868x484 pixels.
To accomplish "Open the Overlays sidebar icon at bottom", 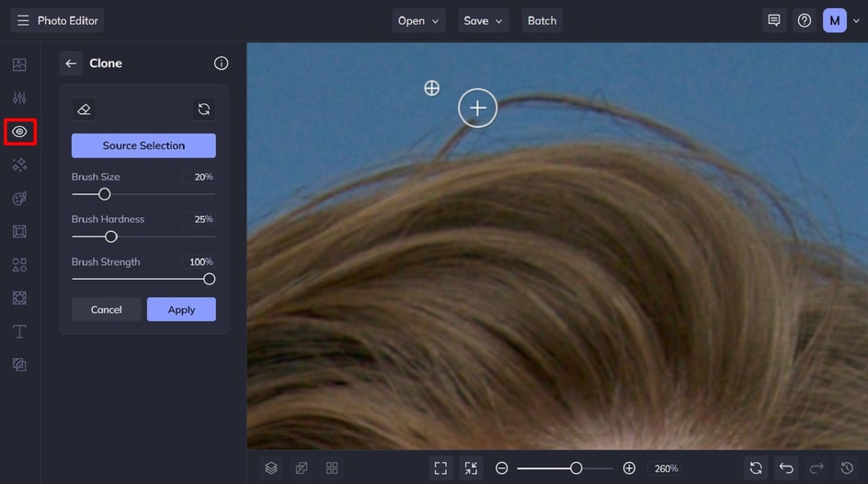I will click(x=19, y=364).
